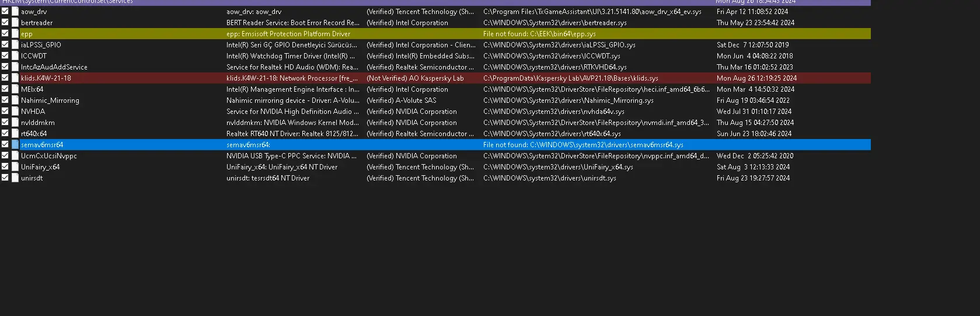
Task: Click '(Verified) A-Volute SAS' publisher
Action: 401,100
